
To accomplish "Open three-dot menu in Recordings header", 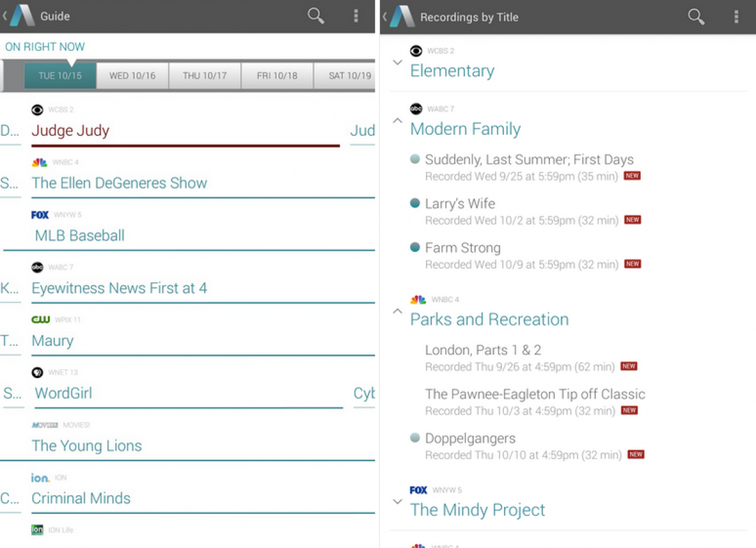I will tap(736, 17).
